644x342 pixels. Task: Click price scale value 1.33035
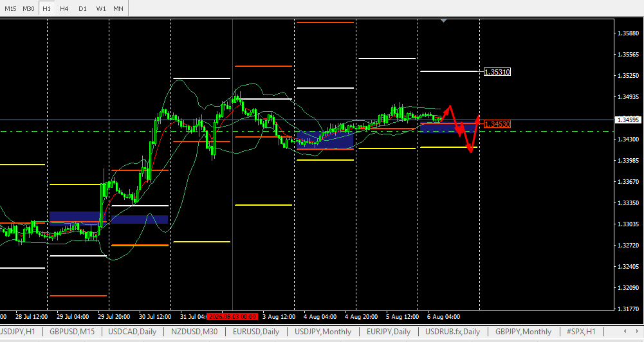(629, 224)
